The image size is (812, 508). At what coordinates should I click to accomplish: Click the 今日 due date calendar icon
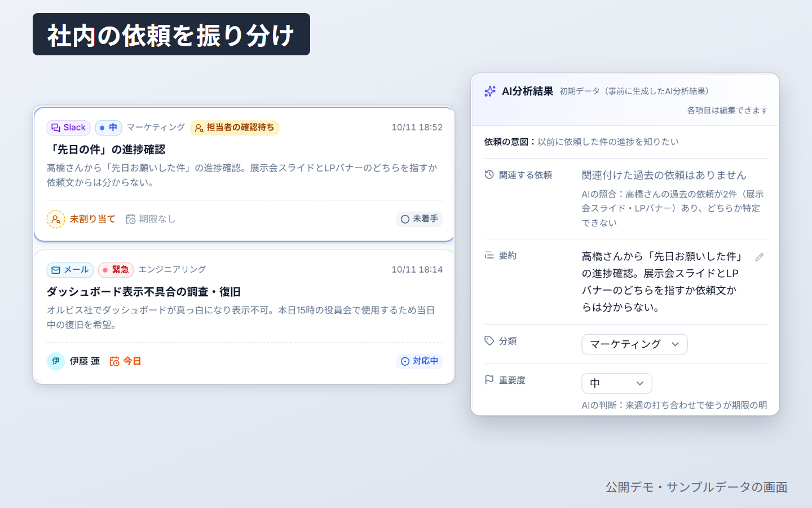pos(114,361)
